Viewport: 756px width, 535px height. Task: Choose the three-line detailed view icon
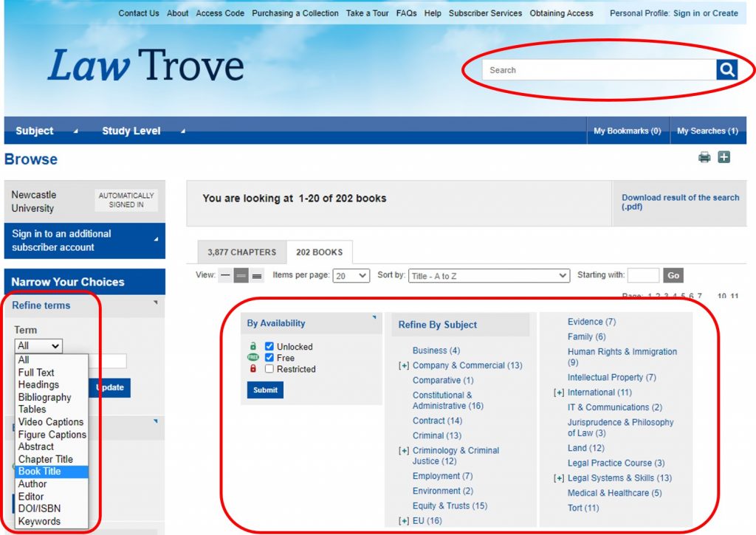pos(257,275)
